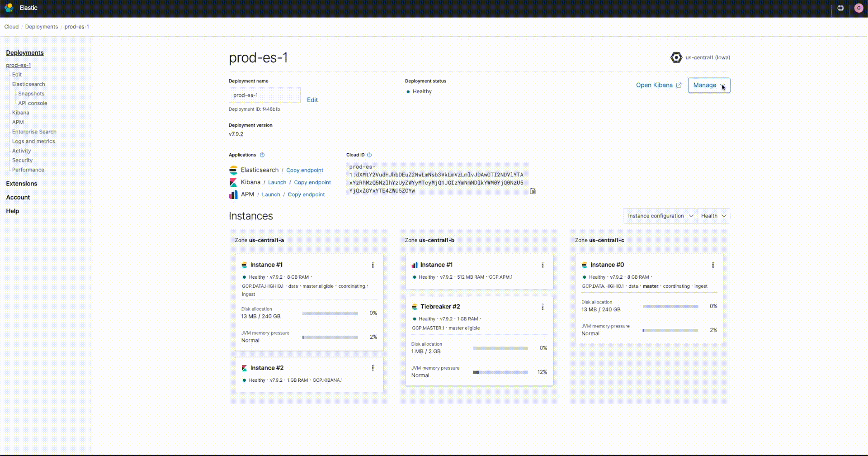Viewport: 868px width, 456px height.
Task: Click the Open Kibana external link icon
Action: tap(679, 85)
